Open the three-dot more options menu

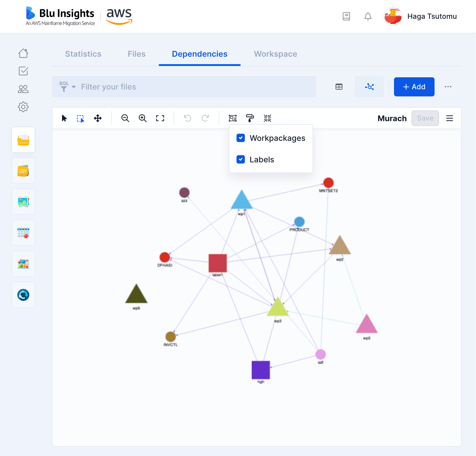(x=448, y=87)
